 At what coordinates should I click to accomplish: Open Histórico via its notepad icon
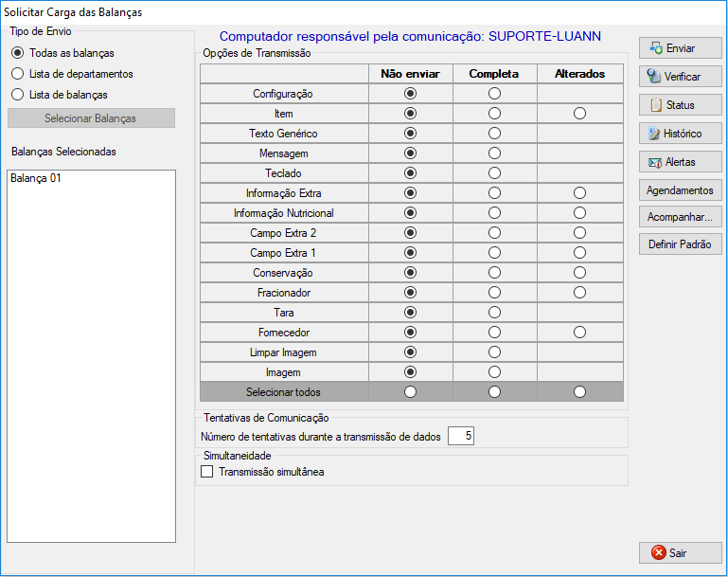[654, 134]
